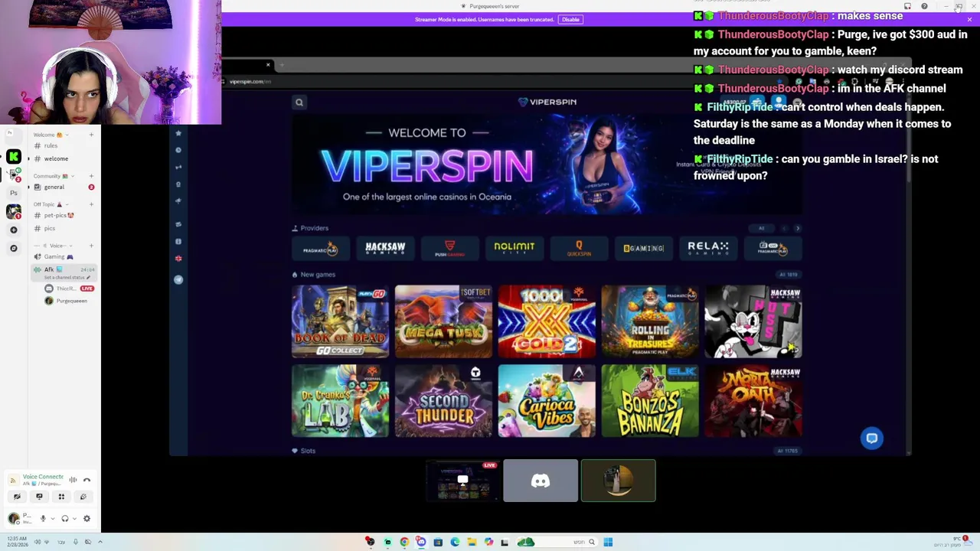Open Rolling in Treasures game
The width and height of the screenshot is (980, 551).
pos(650,321)
